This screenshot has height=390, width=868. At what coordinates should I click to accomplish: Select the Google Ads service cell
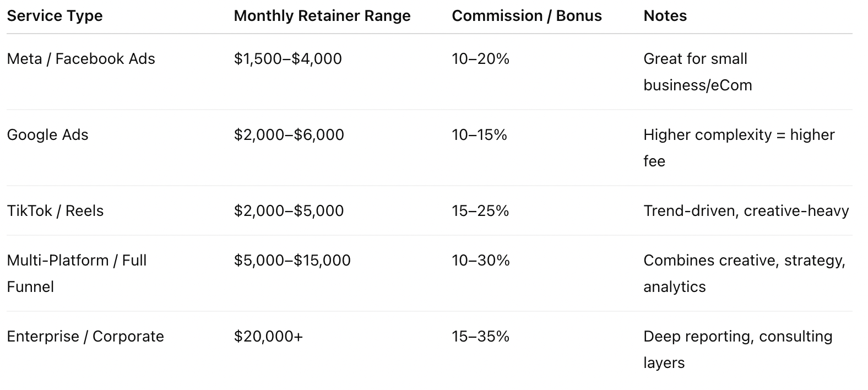click(x=47, y=135)
